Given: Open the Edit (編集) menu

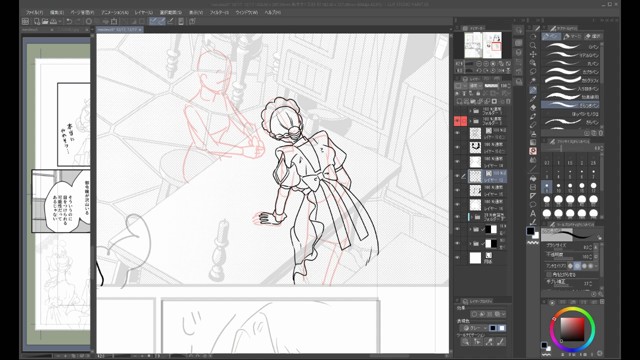Looking at the screenshot, I should click(57, 13).
